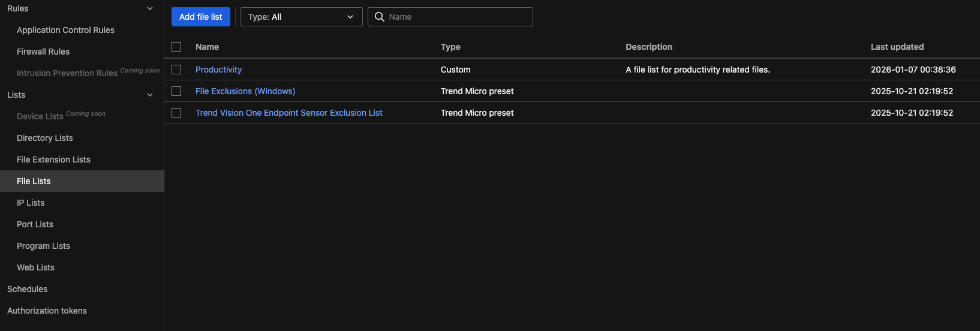
Task: Collapse the Rules section chevron
Action: (x=150, y=8)
